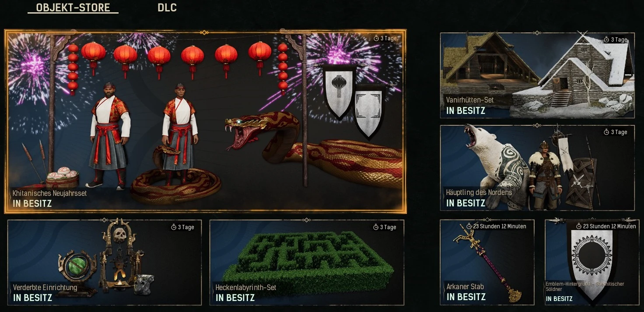
Task: Click the timer icon on Heckenlabyrinth-Set
Action: pyautogui.click(x=376, y=227)
